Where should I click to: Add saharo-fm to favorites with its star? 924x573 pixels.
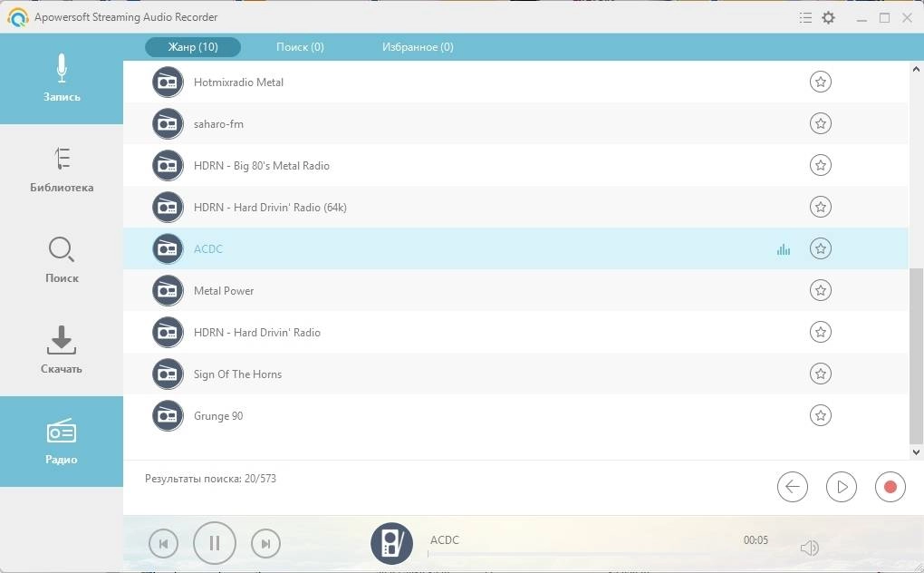coord(821,124)
